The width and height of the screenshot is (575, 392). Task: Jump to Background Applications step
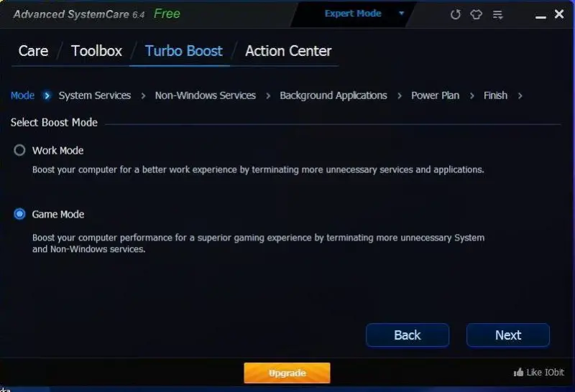333,95
